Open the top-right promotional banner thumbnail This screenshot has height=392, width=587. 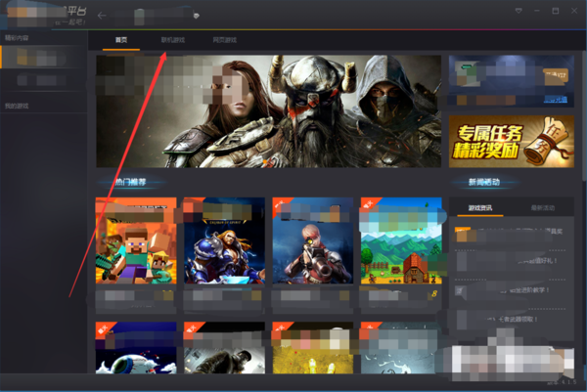pos(512,78)
